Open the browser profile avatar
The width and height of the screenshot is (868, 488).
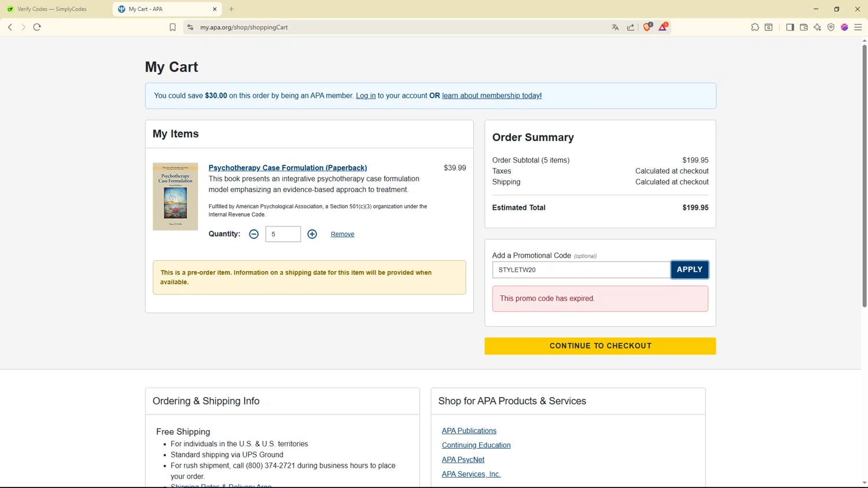click(x=845, y=27)
